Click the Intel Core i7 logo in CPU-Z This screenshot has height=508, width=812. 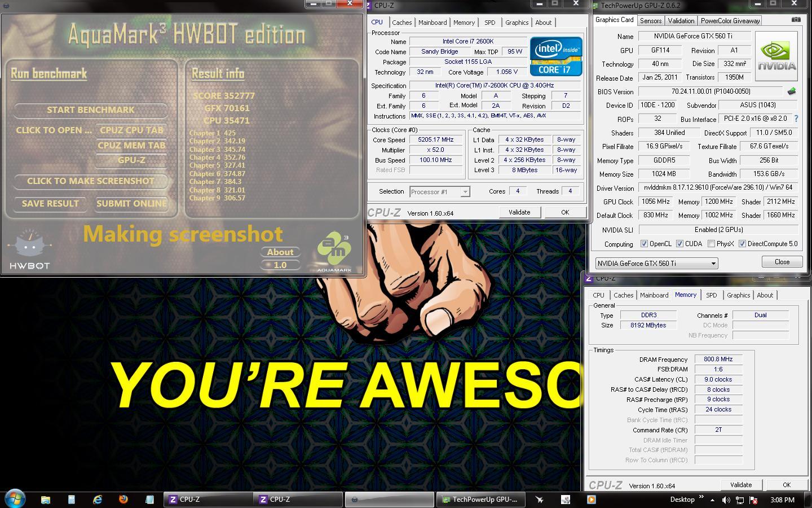[556, 56]
